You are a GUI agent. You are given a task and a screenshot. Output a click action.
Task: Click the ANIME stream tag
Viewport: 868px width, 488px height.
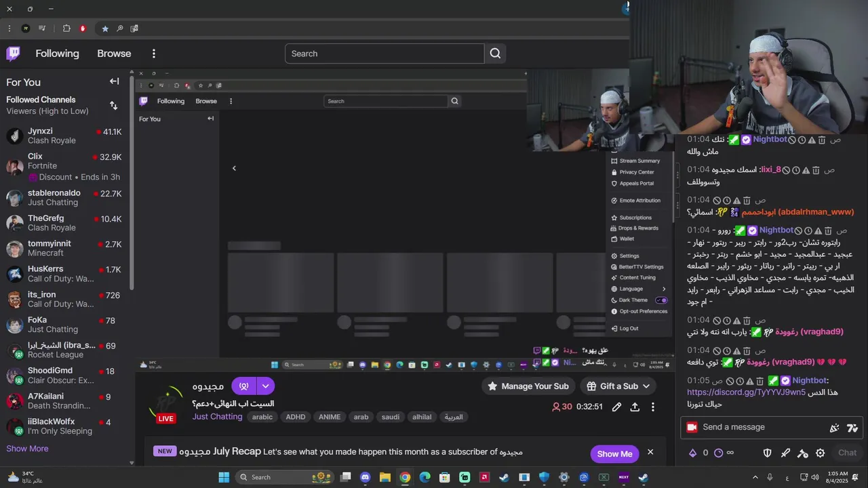330,417
